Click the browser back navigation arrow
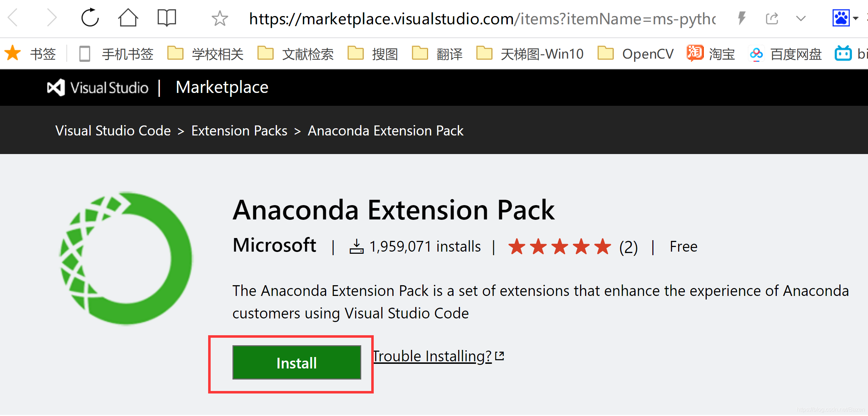This screenshot has height=416, width=868. 13,18
